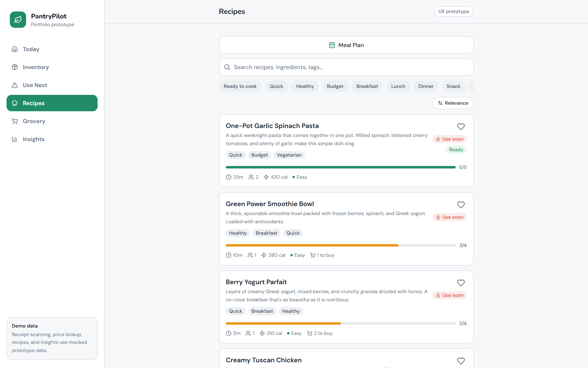Toggle the Lunch filter chip

pyautogui.click(x=398, y=86)
